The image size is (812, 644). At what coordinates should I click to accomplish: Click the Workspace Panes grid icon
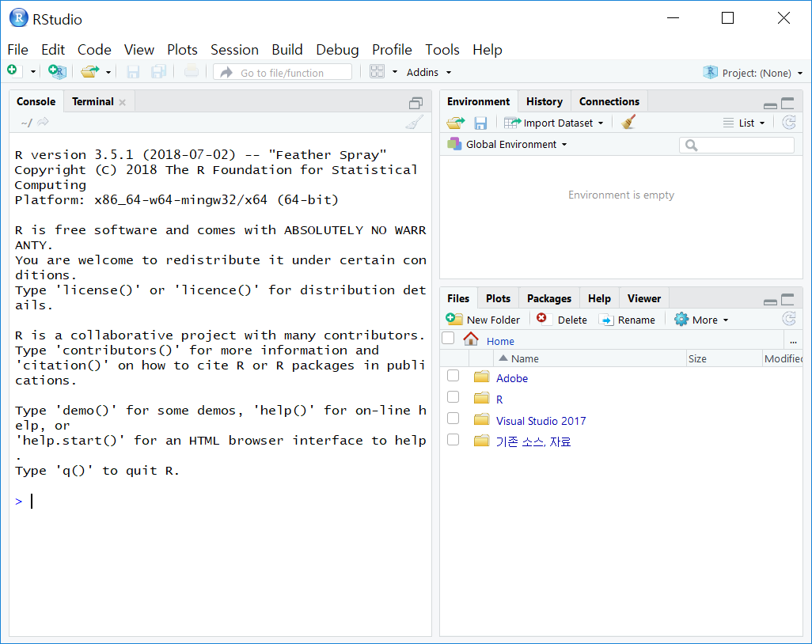click(x=377, y=71)
